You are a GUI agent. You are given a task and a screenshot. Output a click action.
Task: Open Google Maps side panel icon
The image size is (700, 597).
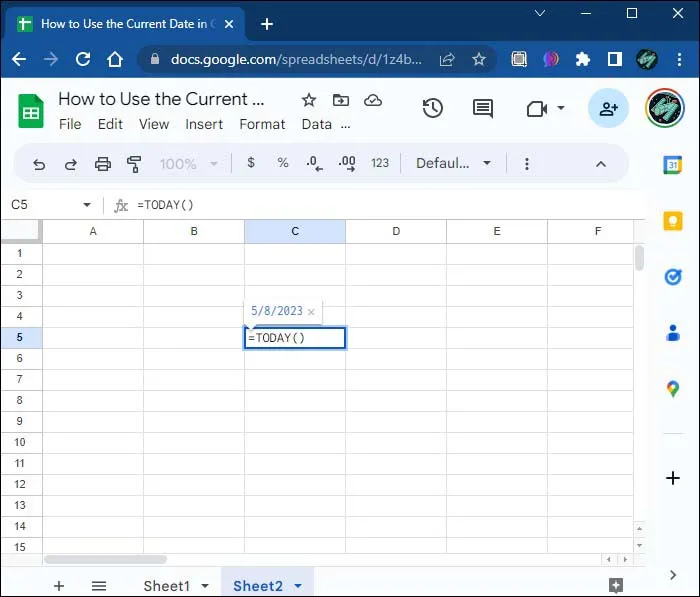point(673,389)
